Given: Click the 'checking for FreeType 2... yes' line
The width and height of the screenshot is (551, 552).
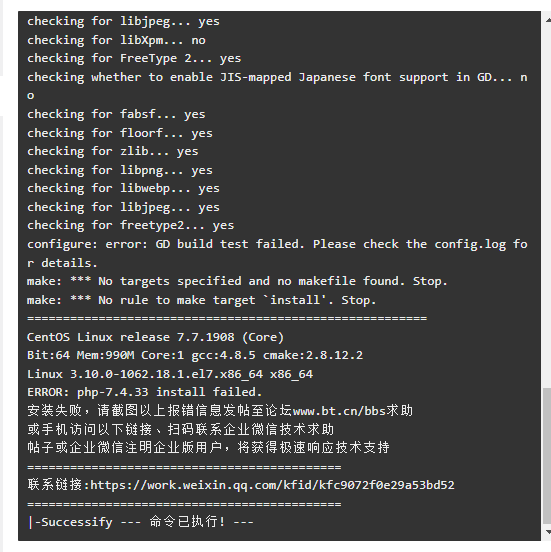Looking at the screenshot, I should (134, 58).
